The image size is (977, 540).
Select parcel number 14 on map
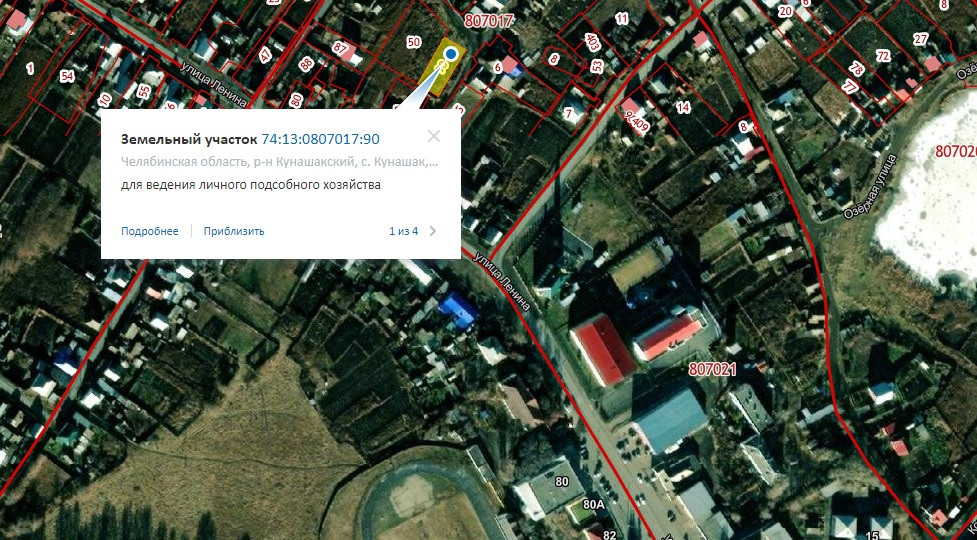(x=683, y=108)
